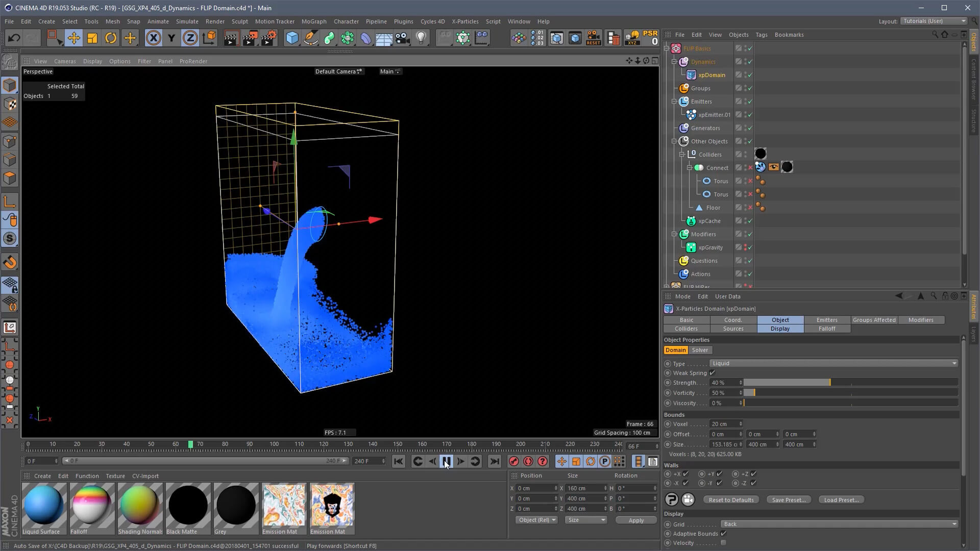980x551 pixels.
Task: Click Render to Picture Viewer icon
Action: pos(250,38)
